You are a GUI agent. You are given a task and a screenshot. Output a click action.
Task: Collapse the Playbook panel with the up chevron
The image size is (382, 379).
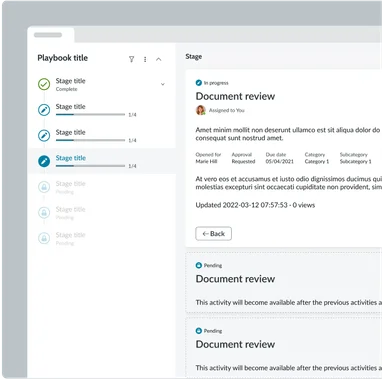[159, 59]
